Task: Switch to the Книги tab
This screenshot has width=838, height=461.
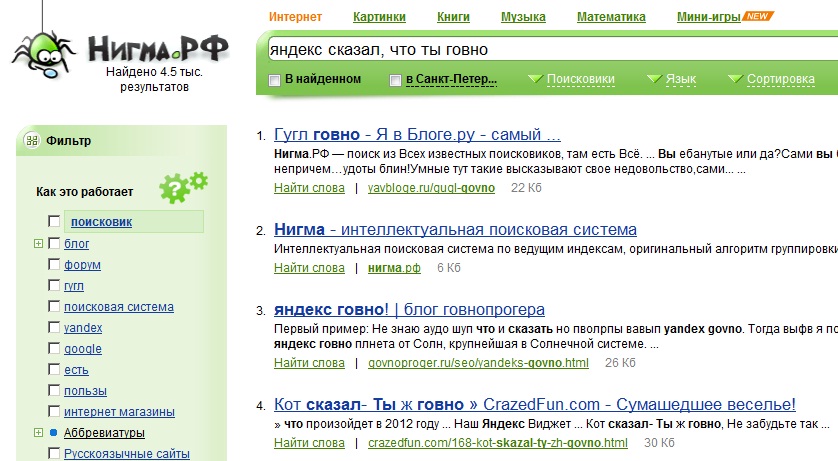Action: point(453,17)
